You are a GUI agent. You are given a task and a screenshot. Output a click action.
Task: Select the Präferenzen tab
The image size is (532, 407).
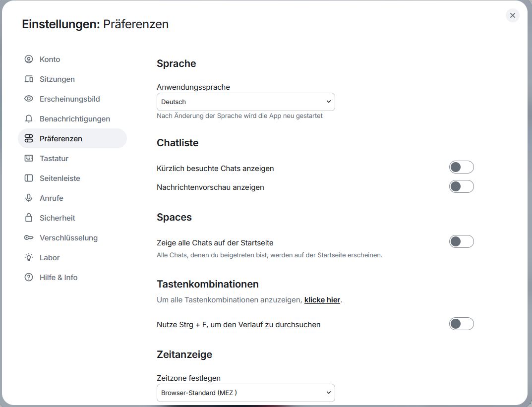60,139
